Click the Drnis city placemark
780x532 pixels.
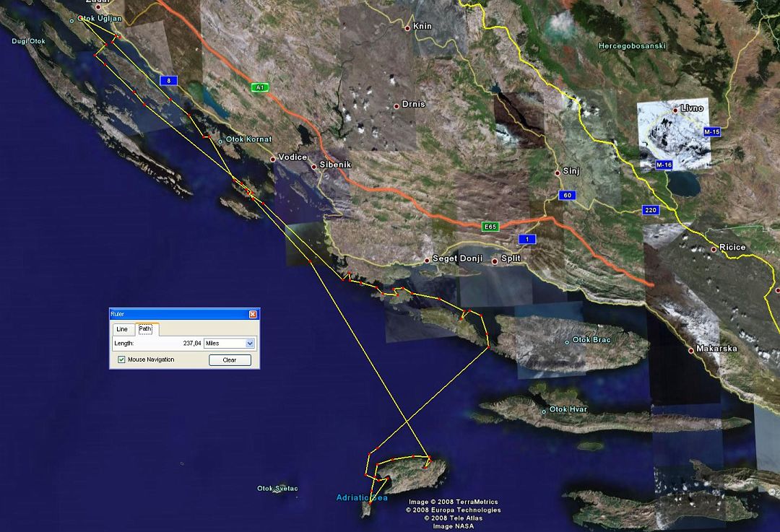pyautogui.click(x=396, y=106)
